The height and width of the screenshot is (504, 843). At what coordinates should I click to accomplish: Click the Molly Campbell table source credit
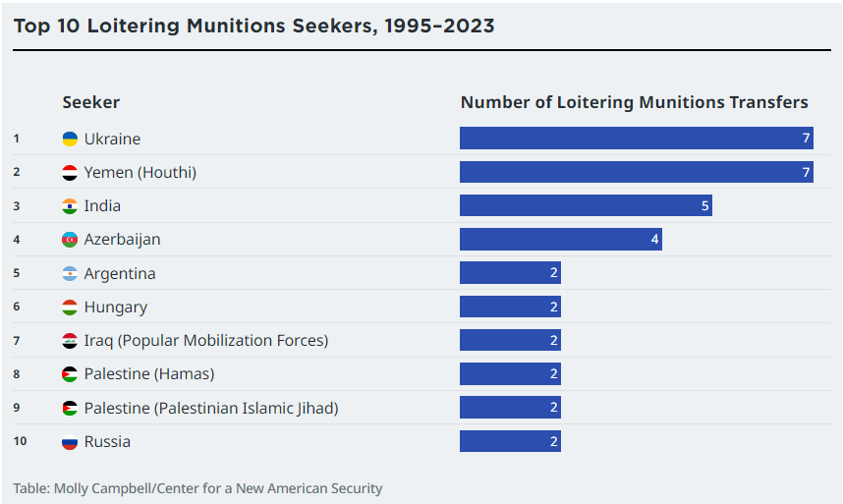tap(197, 488)
